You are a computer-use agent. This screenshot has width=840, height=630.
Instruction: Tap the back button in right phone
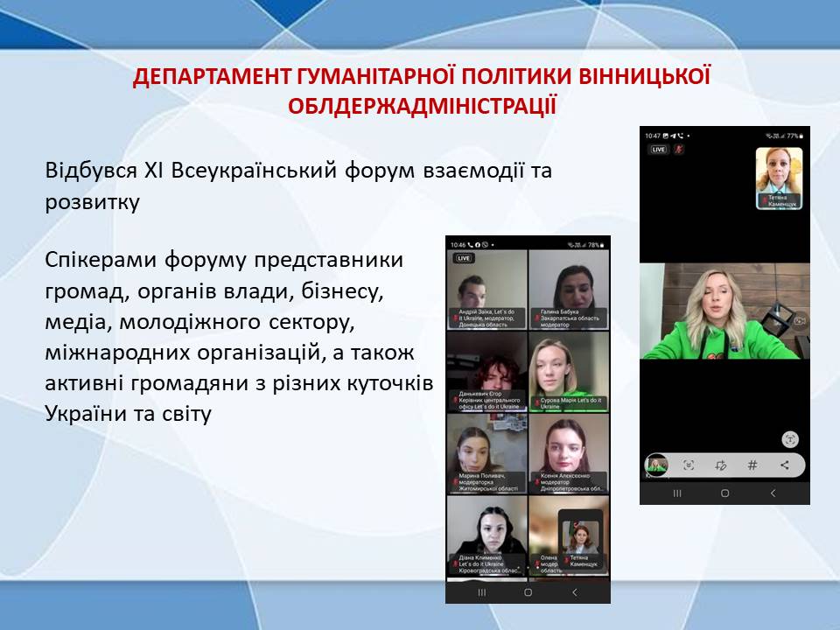[773, 493]
